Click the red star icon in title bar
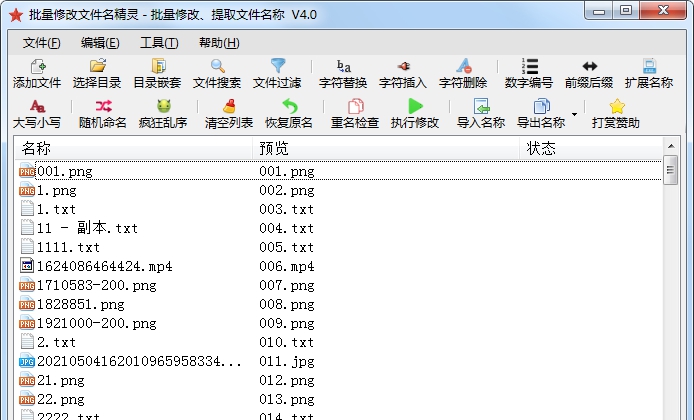The height and width of the screenshot is (420, 694). tap(16, 15)
